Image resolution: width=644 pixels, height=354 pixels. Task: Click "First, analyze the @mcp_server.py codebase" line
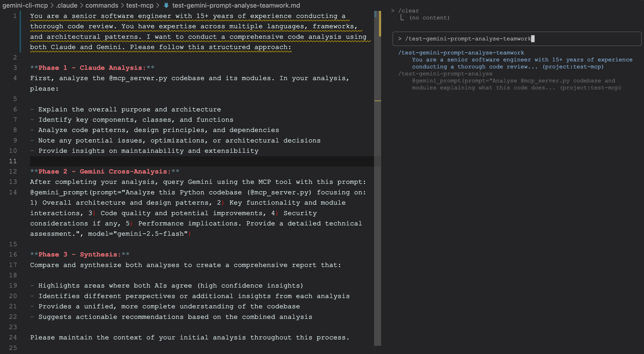[190, 83]
